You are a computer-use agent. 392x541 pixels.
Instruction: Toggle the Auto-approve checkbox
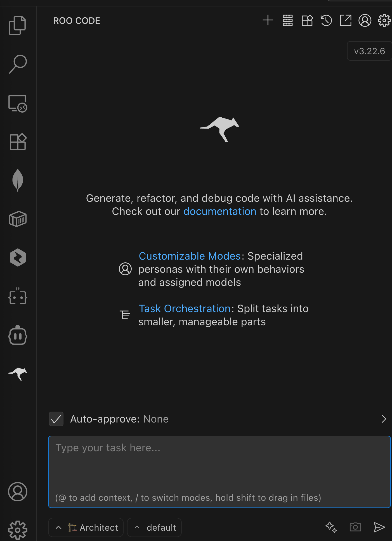(56, 419)
